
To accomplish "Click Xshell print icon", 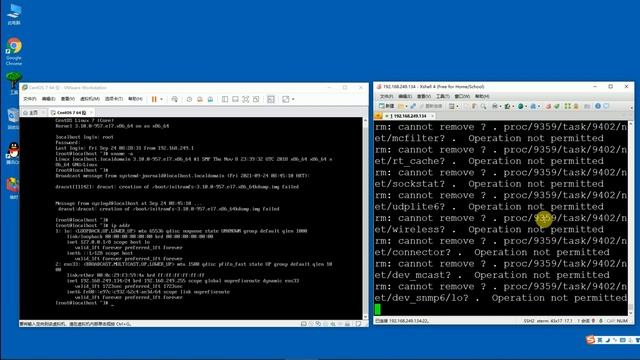I will click(495, 106).
